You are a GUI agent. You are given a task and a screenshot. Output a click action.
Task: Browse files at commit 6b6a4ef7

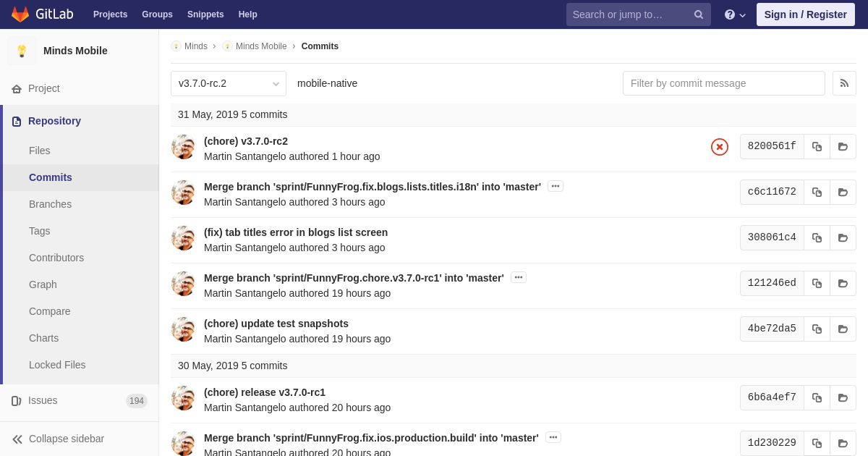[x=843, y=397]
